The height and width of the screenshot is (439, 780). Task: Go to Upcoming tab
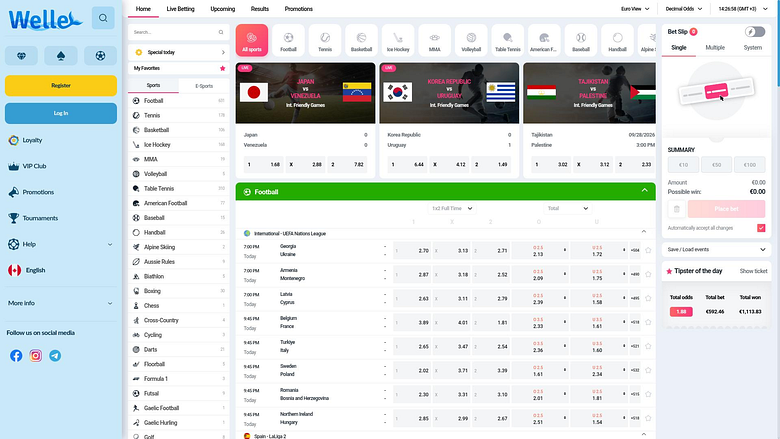point(223,9)
